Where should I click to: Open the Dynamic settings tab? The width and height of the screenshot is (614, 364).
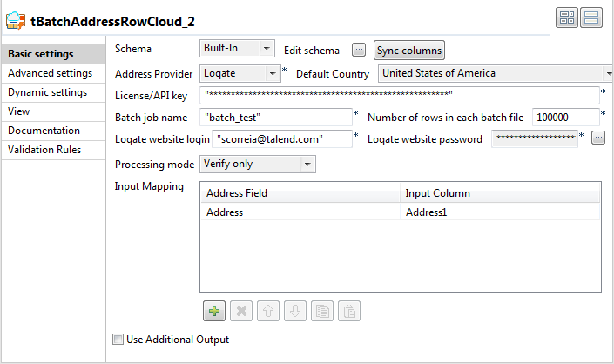[47, 92]
